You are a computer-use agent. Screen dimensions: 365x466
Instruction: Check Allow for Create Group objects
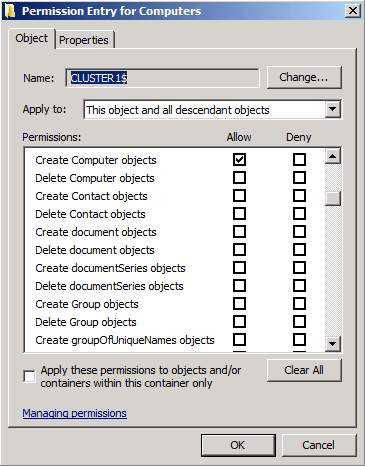(239, 304)
